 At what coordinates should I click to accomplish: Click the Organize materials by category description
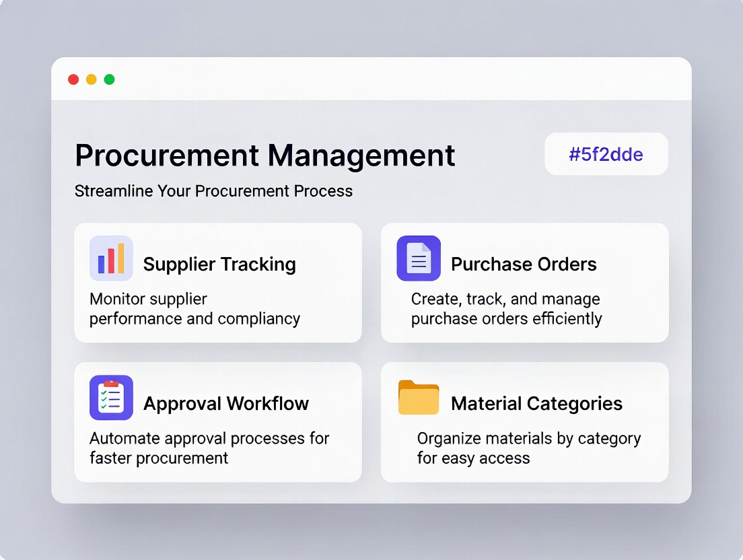tap(528, 448)
